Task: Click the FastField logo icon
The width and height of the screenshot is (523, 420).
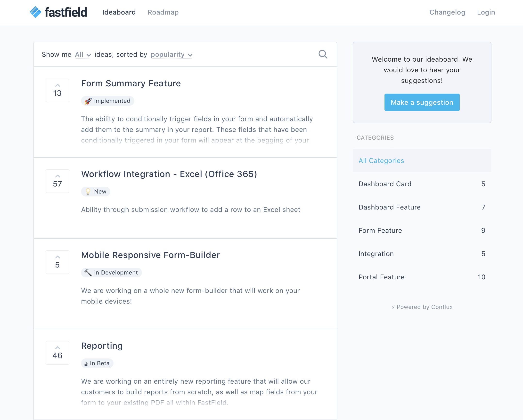Action: 35,12
